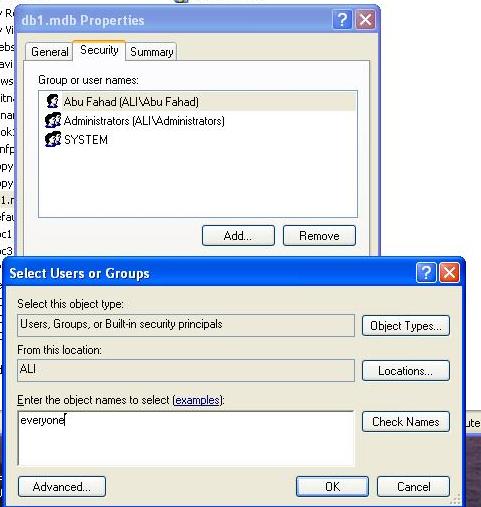The width and height of the screenshot is (481, 507).
Task: Click the Check Names button
Action: 406,422
